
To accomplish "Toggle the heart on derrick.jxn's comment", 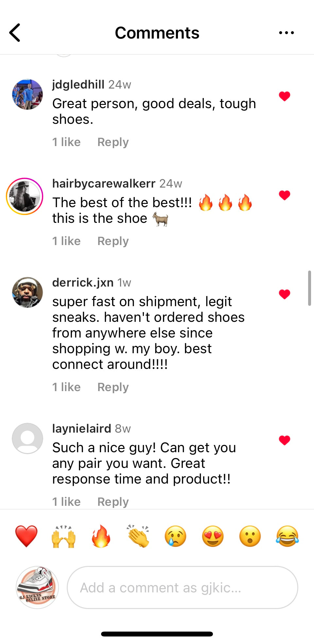I will (285, 294).
